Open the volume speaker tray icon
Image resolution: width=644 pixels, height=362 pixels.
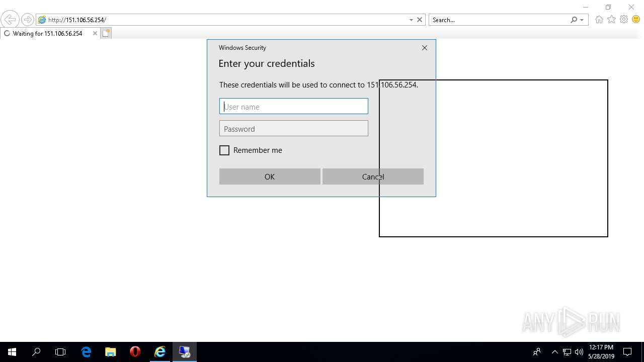click(x=579, y=352)
